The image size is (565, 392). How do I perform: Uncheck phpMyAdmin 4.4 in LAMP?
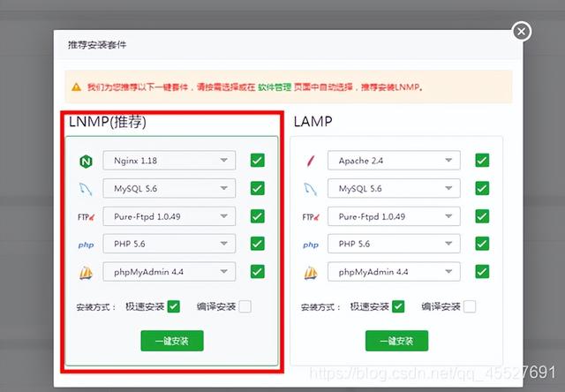coord(482,271)
